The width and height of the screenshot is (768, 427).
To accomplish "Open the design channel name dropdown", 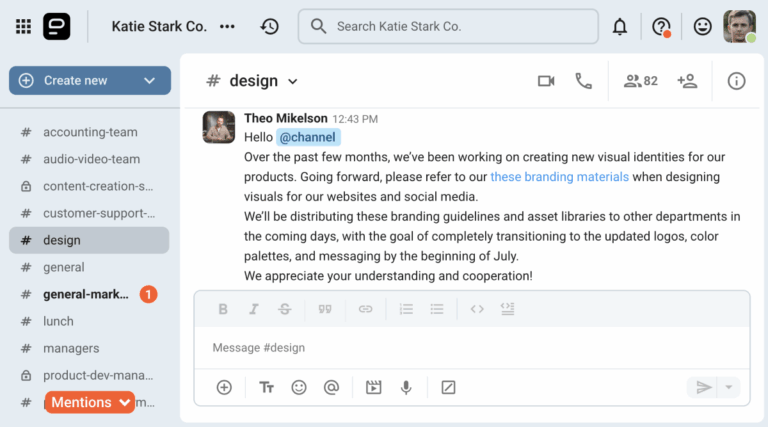I will point(292,82).
